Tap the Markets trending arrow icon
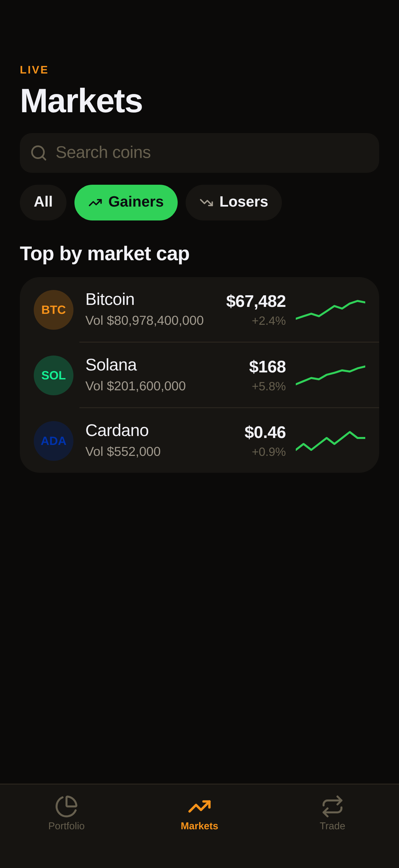399x868 pixels. [x=199, y=806]
